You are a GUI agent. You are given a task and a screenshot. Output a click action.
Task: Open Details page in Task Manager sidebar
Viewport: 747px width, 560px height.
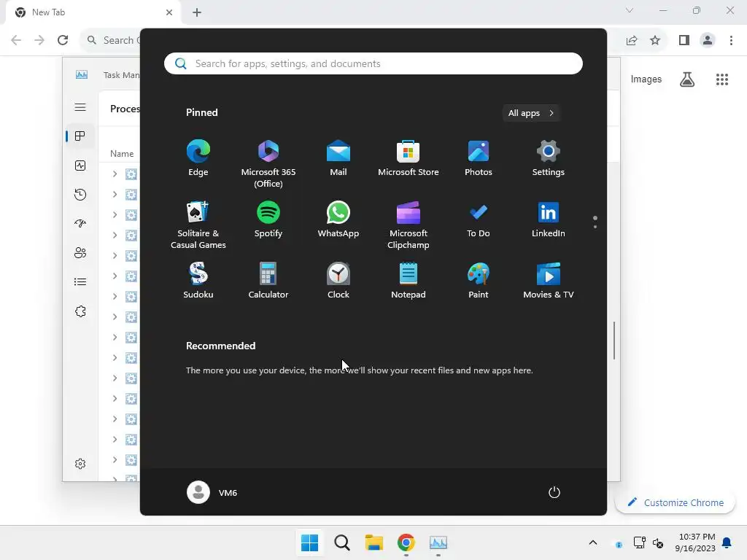tap(80, 282)
